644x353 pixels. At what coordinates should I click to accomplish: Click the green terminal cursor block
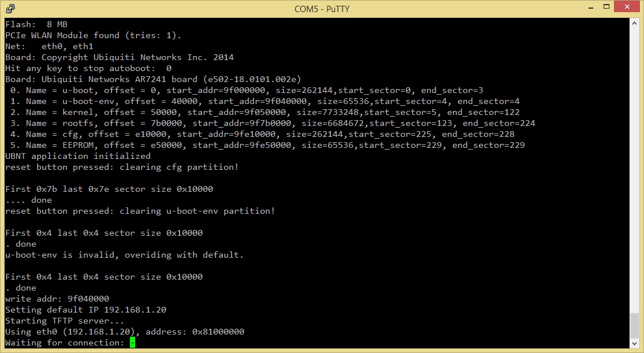point(132,343)
